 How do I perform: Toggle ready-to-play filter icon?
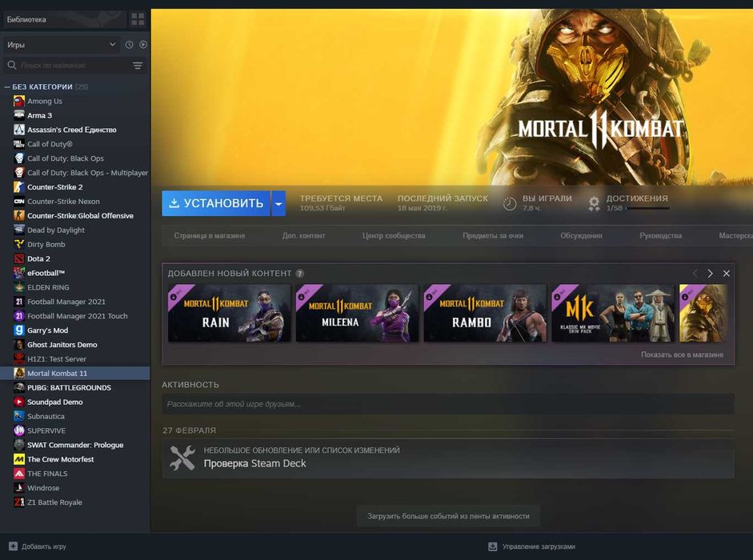pos(143,45)
